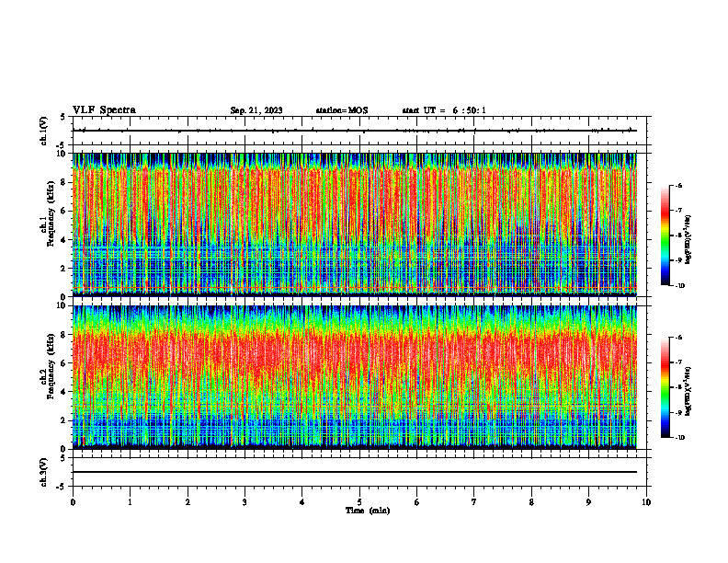
Task: Click time axis tick label "3"
Action: click(x=245, y=502)
